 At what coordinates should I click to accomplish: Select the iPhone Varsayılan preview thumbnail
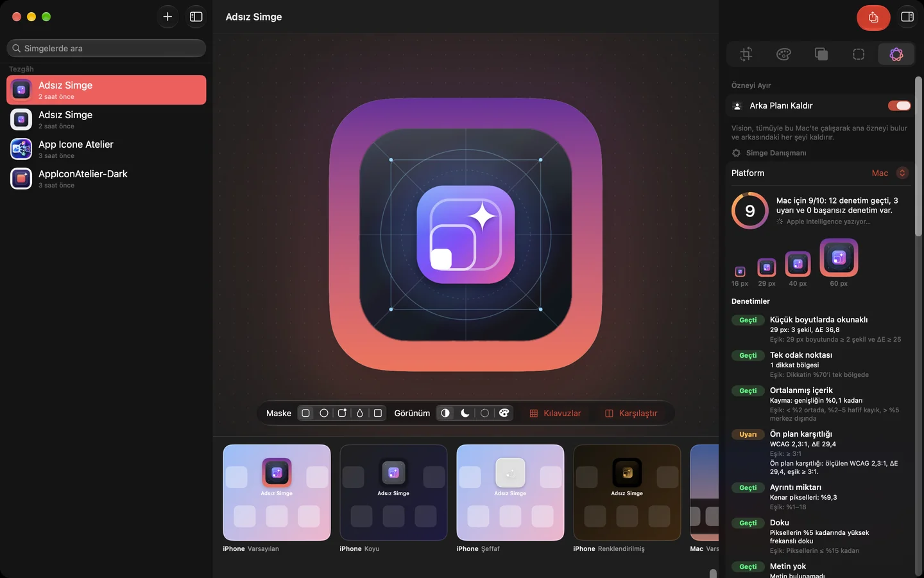[277, 493]
